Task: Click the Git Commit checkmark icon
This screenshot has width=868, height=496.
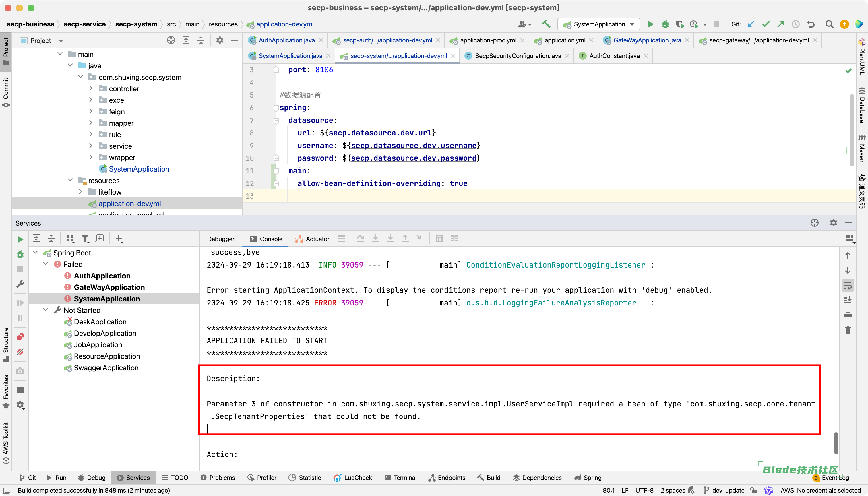Action: (x=766, y=24)
